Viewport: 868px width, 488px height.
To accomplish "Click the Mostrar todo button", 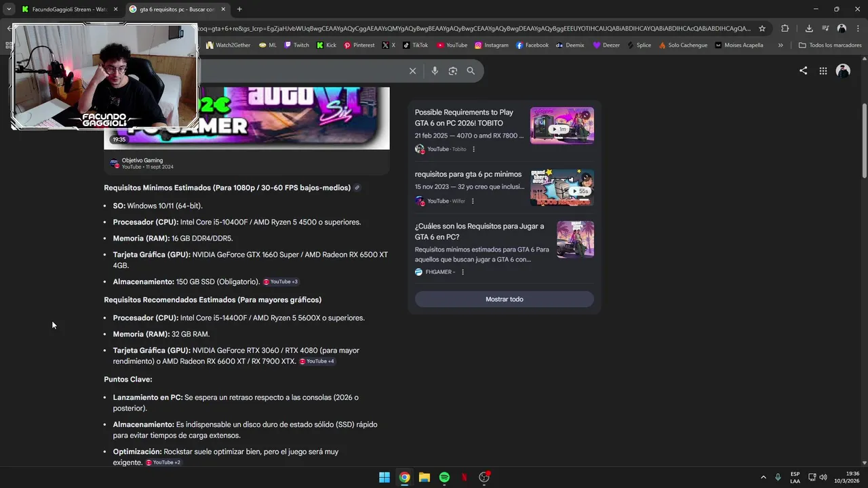I will coord(505,300).
